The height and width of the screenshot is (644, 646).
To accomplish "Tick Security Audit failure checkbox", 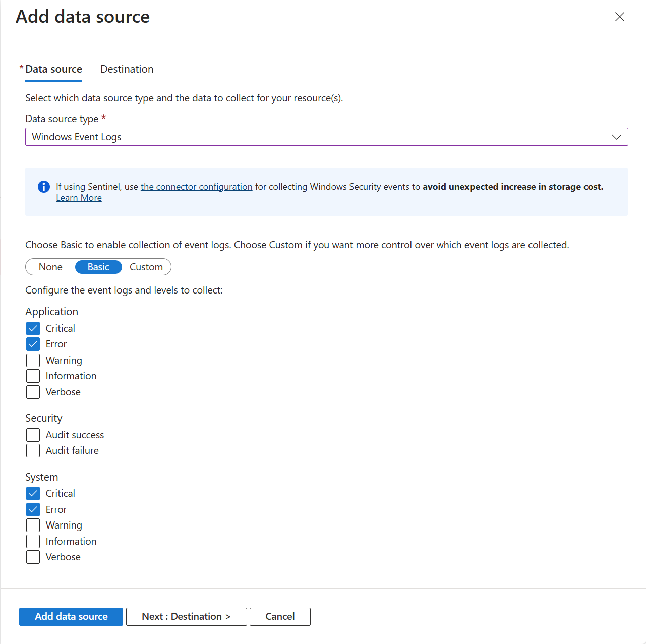I will pyautogui.click(x=33, y=450).
